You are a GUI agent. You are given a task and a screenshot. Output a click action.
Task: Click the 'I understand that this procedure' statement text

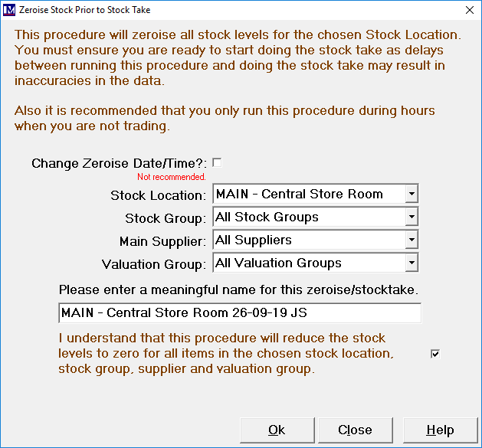coord(225,353)
